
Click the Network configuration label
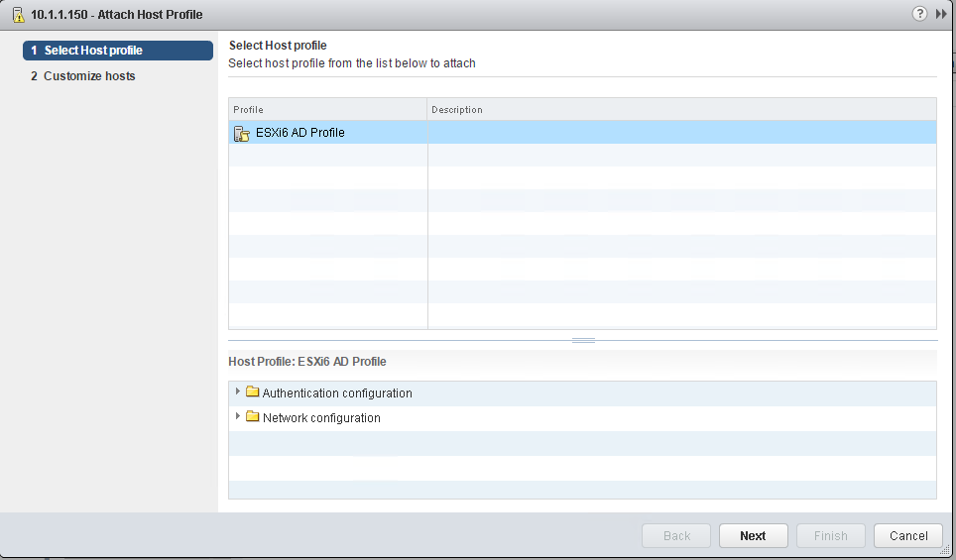[x=321, y=418]
